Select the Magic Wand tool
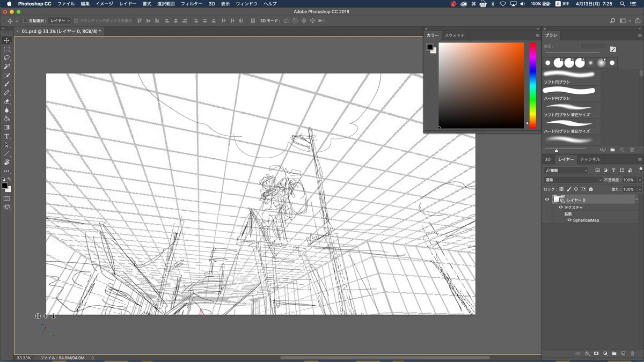644x362 pixels. point(7,67)
